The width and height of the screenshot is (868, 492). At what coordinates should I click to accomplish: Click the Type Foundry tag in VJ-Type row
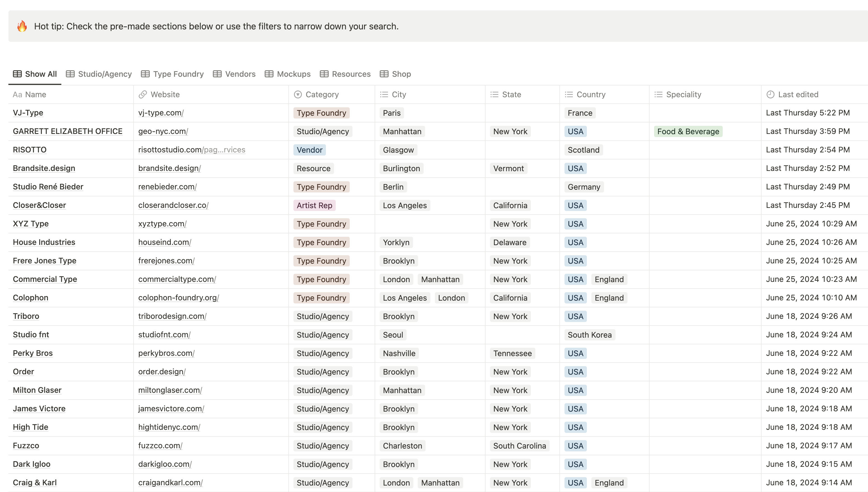[x=321, y=113]
